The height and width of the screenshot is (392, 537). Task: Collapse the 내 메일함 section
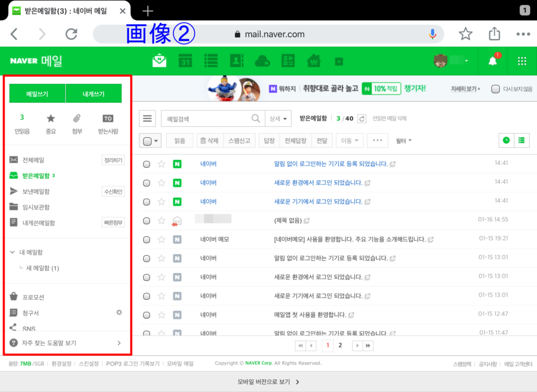[x=13, y=252]
